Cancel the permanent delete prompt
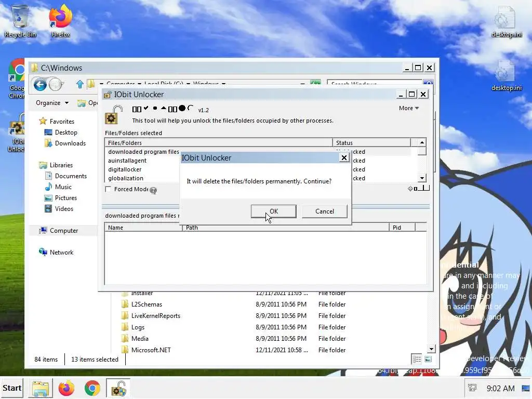 click(x=324, y=211)
